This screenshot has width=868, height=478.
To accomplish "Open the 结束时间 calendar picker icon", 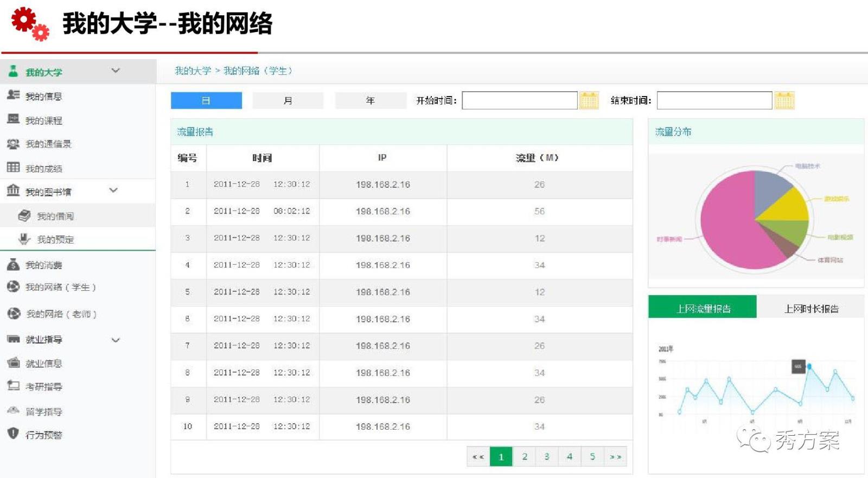I will tap(784, 100).
